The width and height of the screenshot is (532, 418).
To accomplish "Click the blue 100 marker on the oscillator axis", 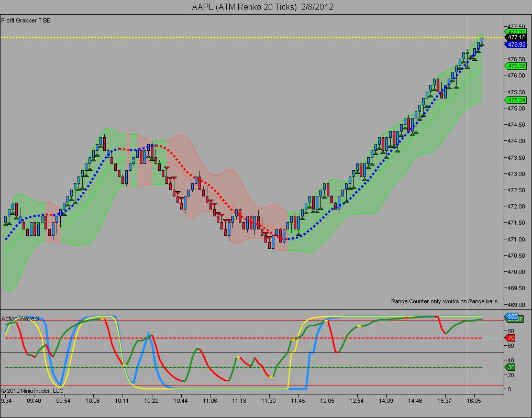I will click(512, 316).
